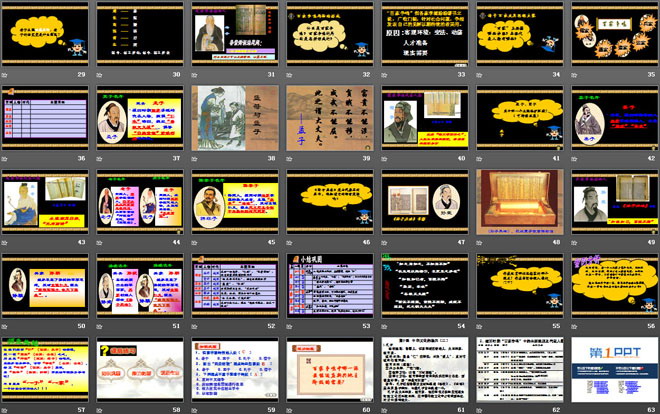Select slide 42 thumbnail with 荀子 portrait
The height and width of the screenshot is (414, 660).
coord(615,118)
